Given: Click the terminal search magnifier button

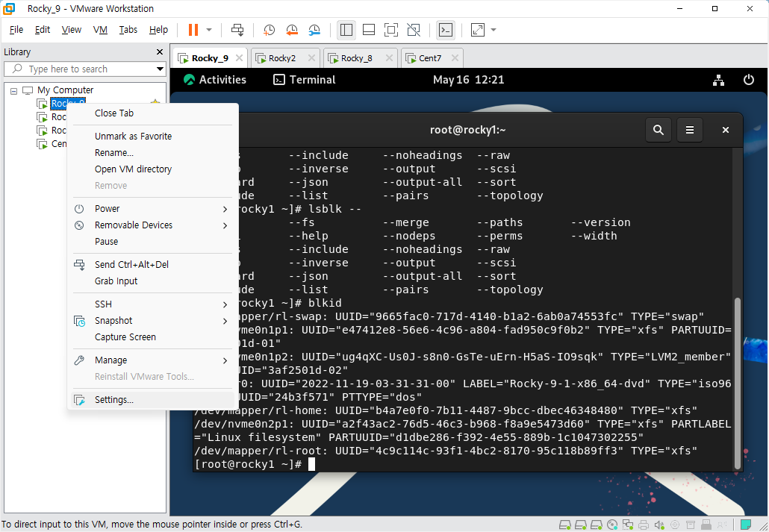Looking at the screenshot, I should pyautogui.click(x=659, y=130).
